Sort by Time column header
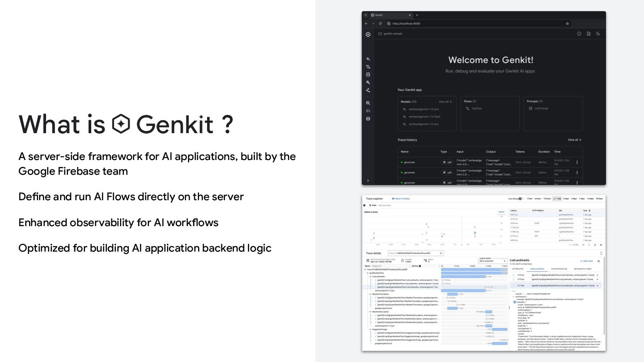 coord(587,210)
